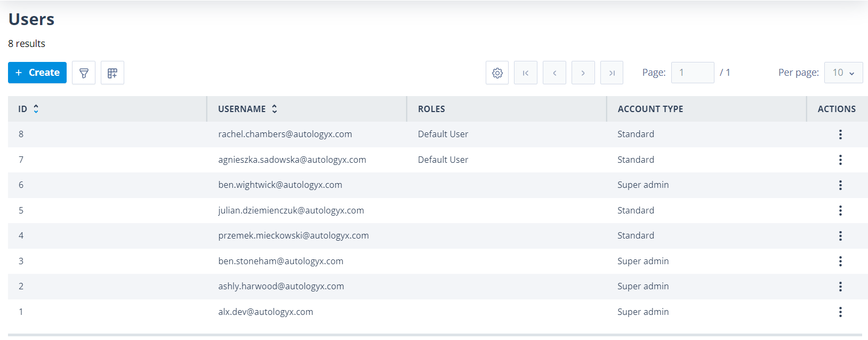The image size is (868, 340).
Task: Open actions menu for ben.wightwick row
Action: [840, 185]
